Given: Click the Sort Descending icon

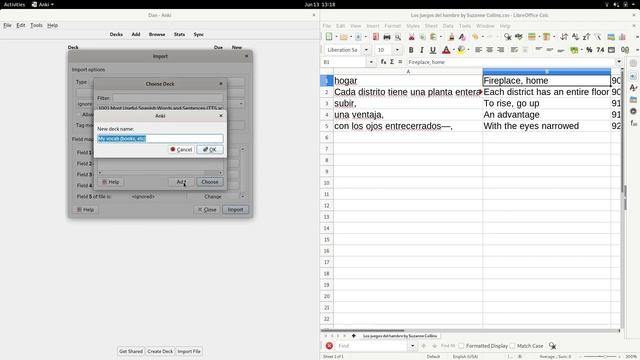Looking at the screenshot, I should coord(586,37).
